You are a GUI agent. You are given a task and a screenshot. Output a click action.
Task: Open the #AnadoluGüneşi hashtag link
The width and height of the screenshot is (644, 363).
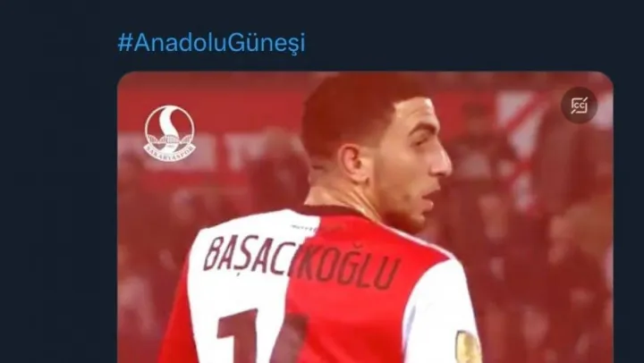[211, 43]
